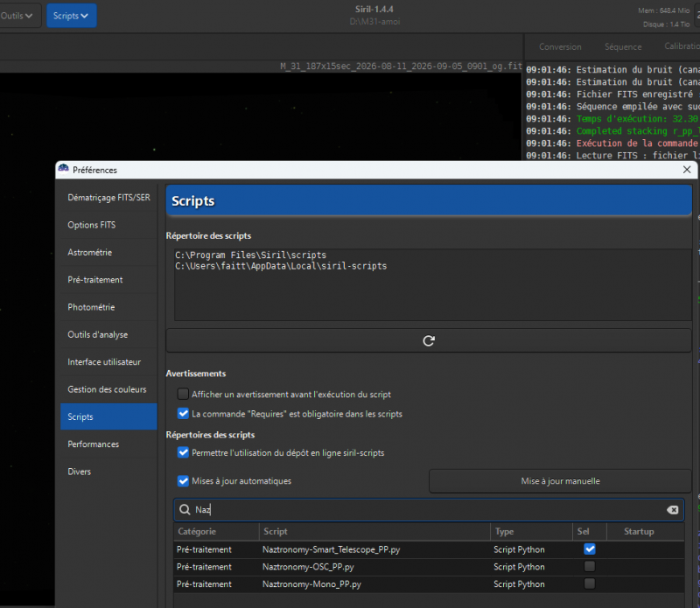
Task: Click the Mise à jour manuelle button
Action: pos(560,481)
